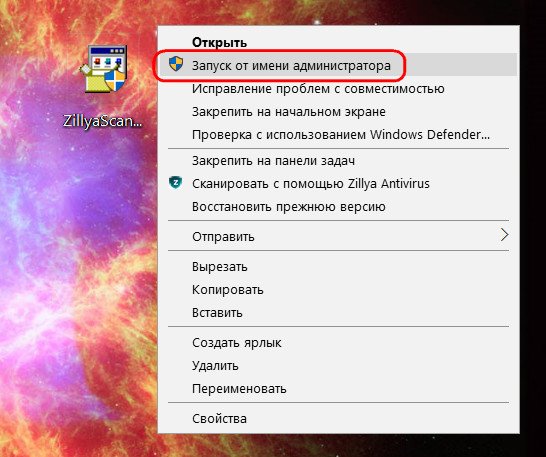Screen dimensions: 546x457
Task: Select Запуск от имени администратора
Action: [338, 65]
